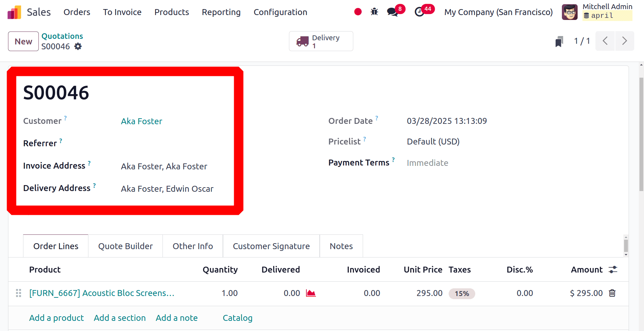The height and width of the screenshot is (331, 644).
Task: Open the Aka Foster customer link
Action: tap(141, 121)
